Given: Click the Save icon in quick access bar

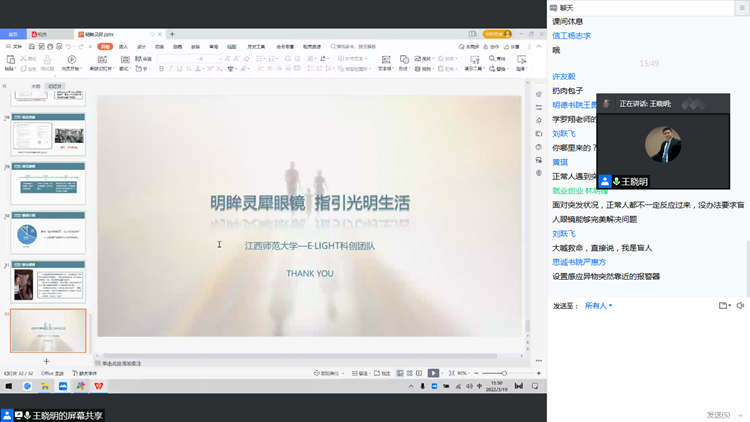Looking at the screenshot, I should pyautogui.click(x=32, y=46).
